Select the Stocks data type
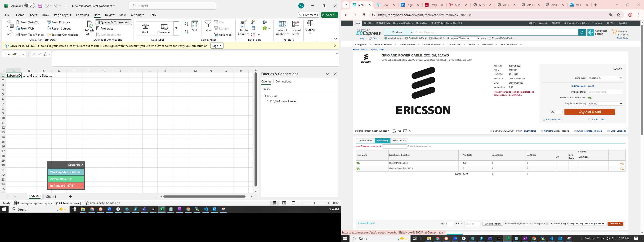Viewport: 644px width, 242px height. pyautogui.click(x=146, y=28)
